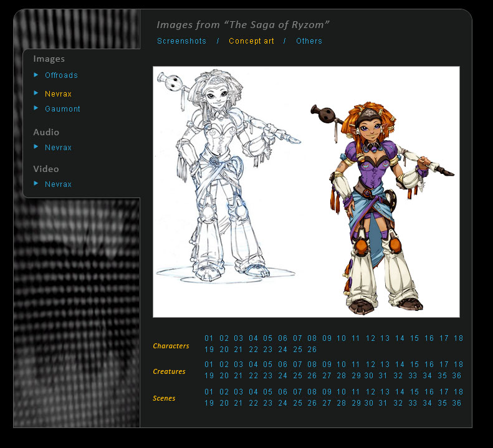Open Scenes image 25
493x448 pixels.
click(x=297, y=403)
